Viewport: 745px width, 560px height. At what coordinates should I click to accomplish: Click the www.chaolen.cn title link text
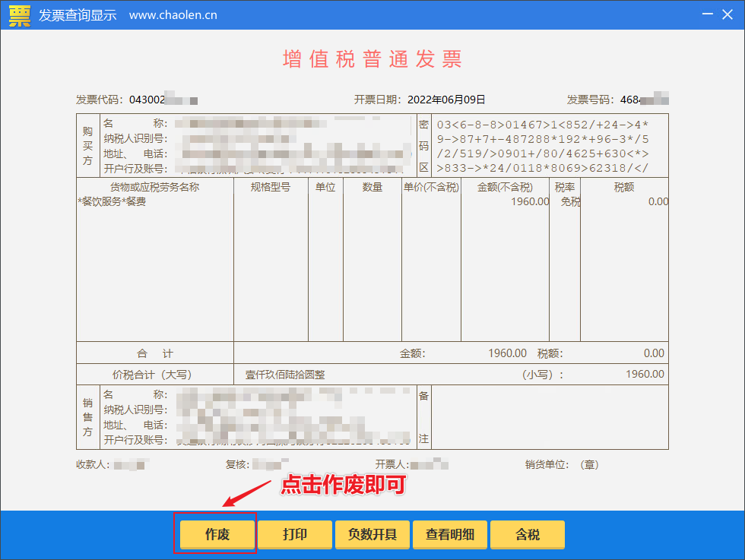pyautogui.click(x=173, y=15)
